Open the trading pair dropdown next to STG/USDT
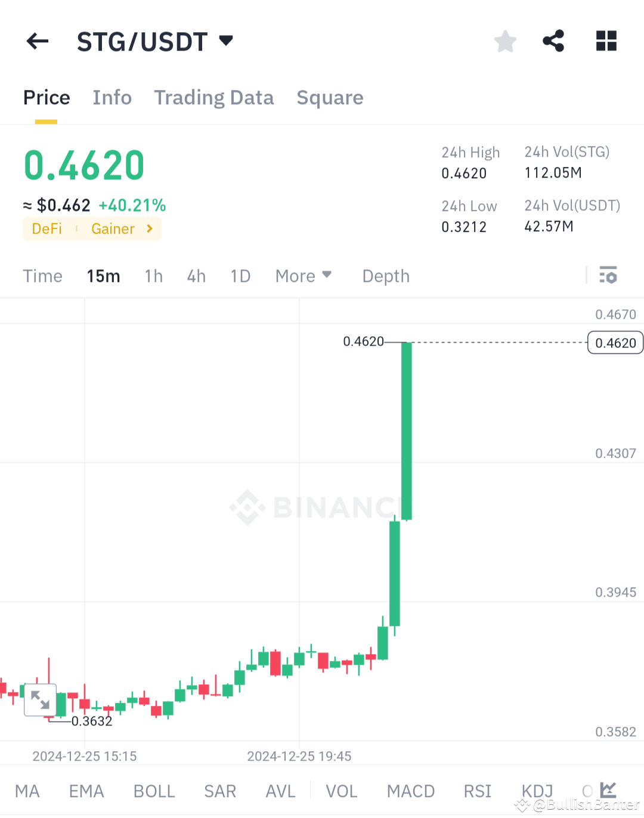Viewport: 644px width, 818px height. tap(225, 41)
